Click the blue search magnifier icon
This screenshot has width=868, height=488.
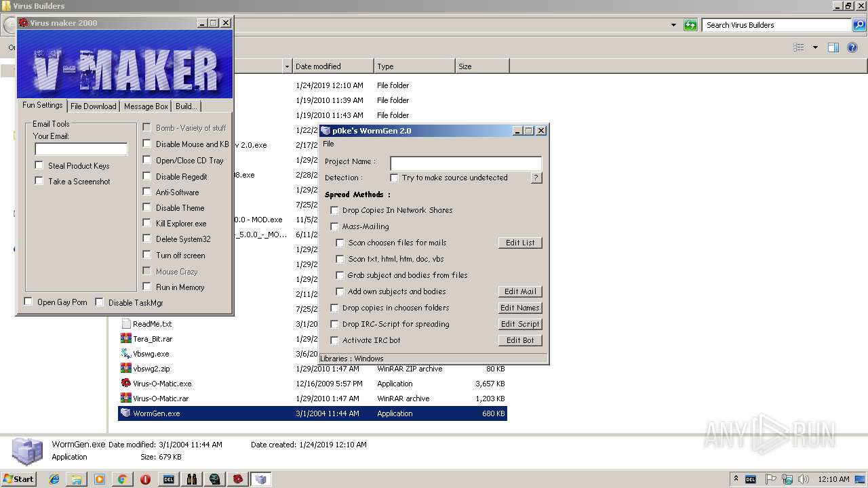(859, 25)
